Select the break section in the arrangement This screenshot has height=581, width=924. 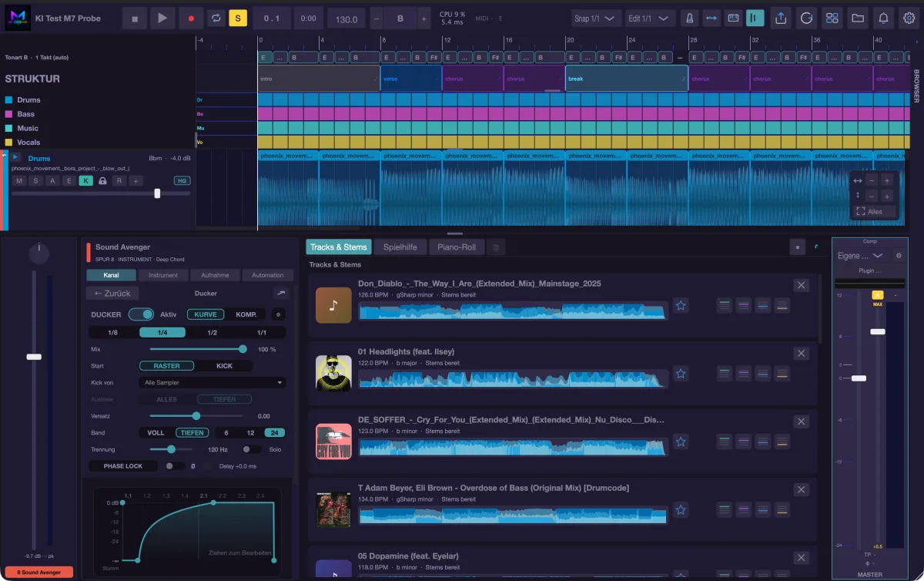coord(627,79)
